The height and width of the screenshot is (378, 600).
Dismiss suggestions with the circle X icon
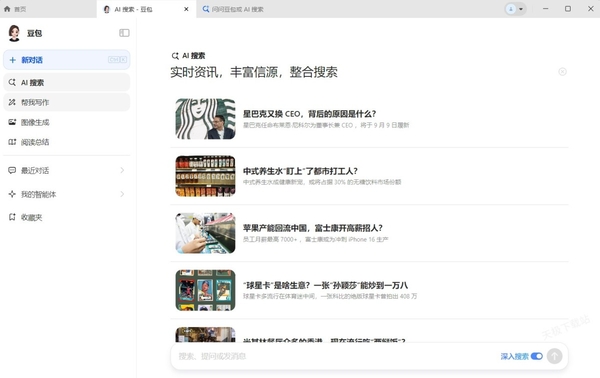click(562, 72)
